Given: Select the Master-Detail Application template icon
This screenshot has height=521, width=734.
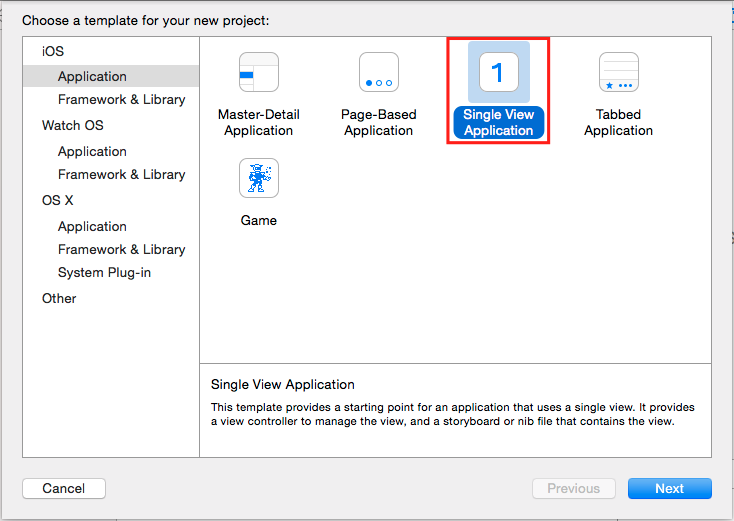Looking at the screenshot, I should pos(259,72).
